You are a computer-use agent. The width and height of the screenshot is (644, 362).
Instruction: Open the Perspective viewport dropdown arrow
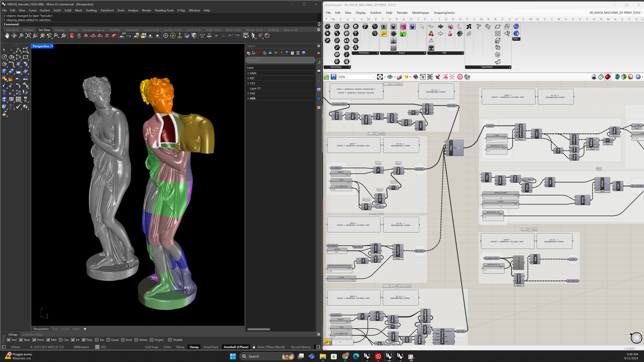point(52,46)
